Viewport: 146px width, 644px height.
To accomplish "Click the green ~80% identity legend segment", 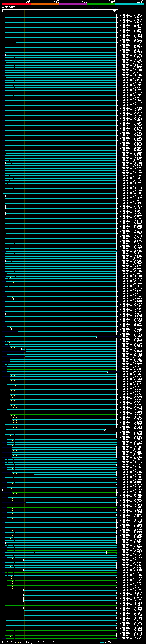I will tap(101, 4).
